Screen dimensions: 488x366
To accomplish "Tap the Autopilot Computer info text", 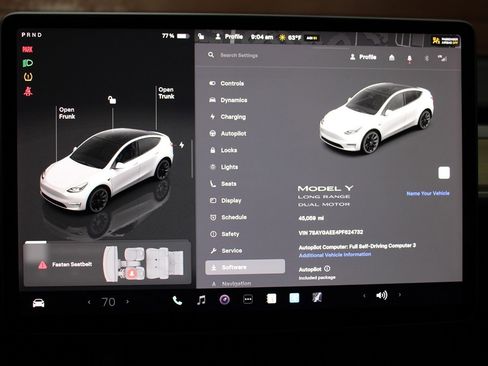I will tap(357, 247).
